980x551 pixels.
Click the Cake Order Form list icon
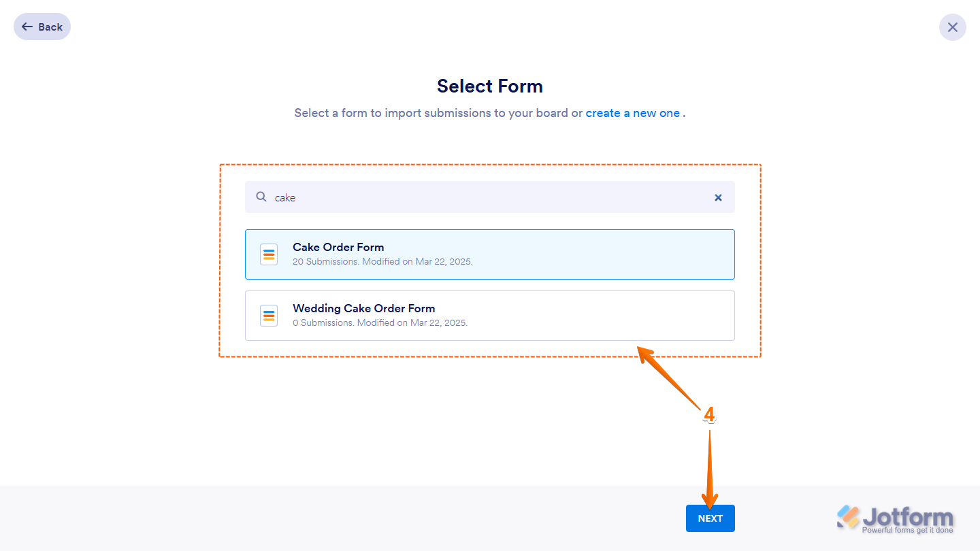coord(269,254)
